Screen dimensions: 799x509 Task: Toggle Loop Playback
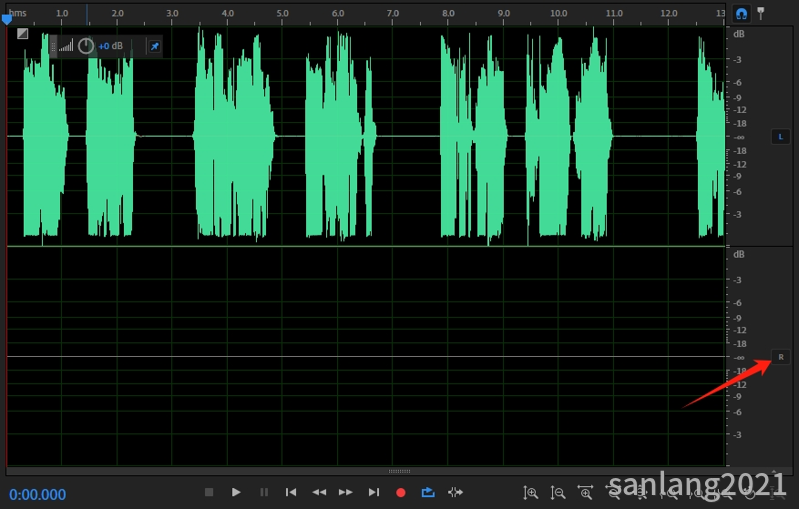(428, 492)
